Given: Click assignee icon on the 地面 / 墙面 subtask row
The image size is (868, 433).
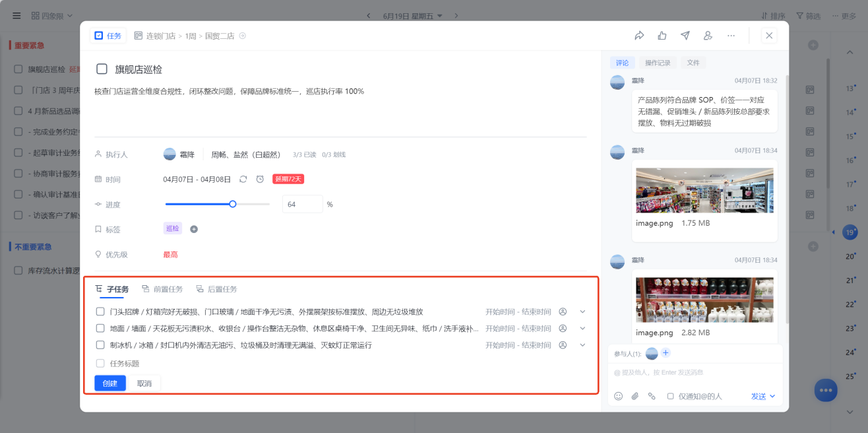Looking at the screenshot, I should coord(563,328).
